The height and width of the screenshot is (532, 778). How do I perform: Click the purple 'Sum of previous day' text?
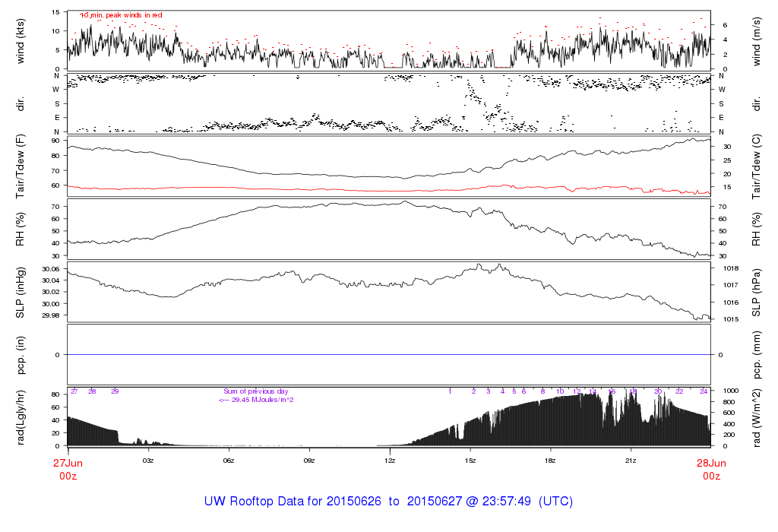point(255,391)
